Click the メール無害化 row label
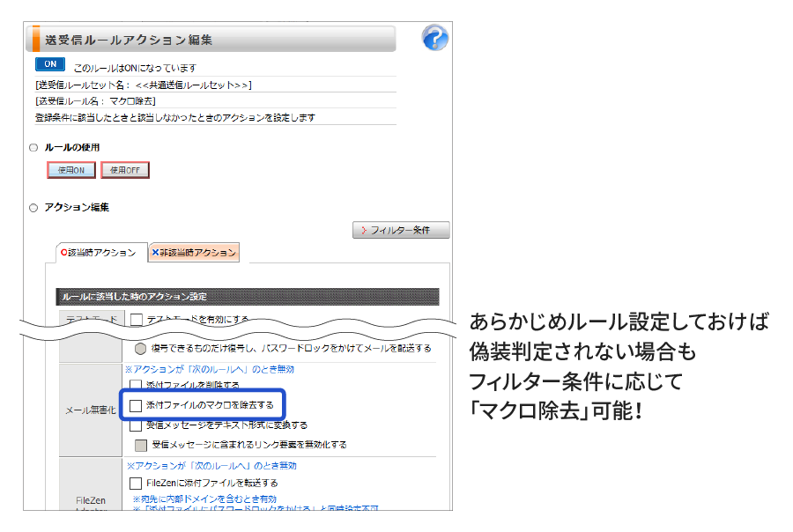Image resolution: width=793 pixels, height=532 pixels. 91,410
